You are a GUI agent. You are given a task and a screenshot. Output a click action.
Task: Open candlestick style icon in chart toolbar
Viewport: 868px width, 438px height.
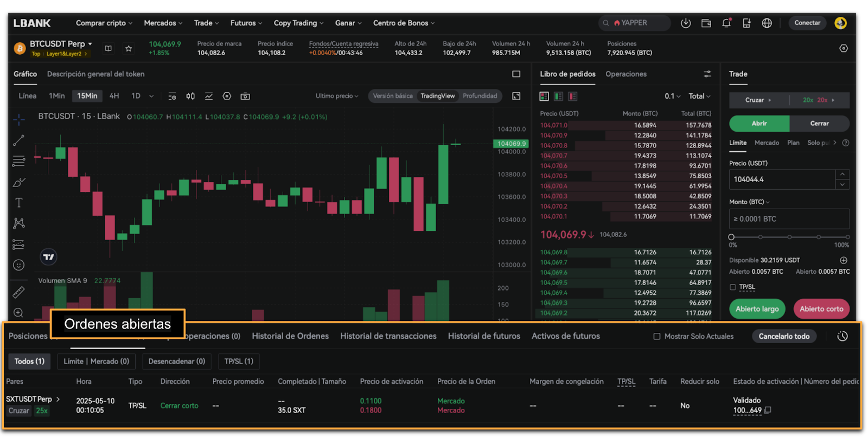point(190,96)
